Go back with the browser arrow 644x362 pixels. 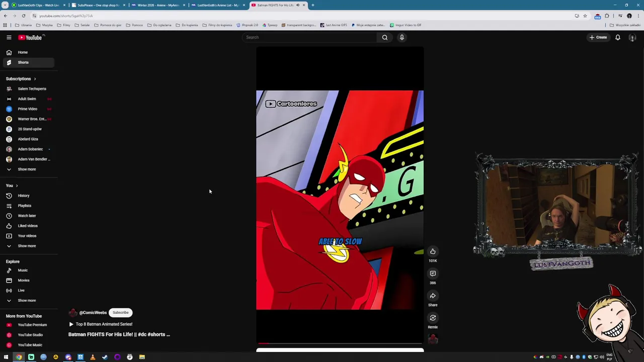6,16
